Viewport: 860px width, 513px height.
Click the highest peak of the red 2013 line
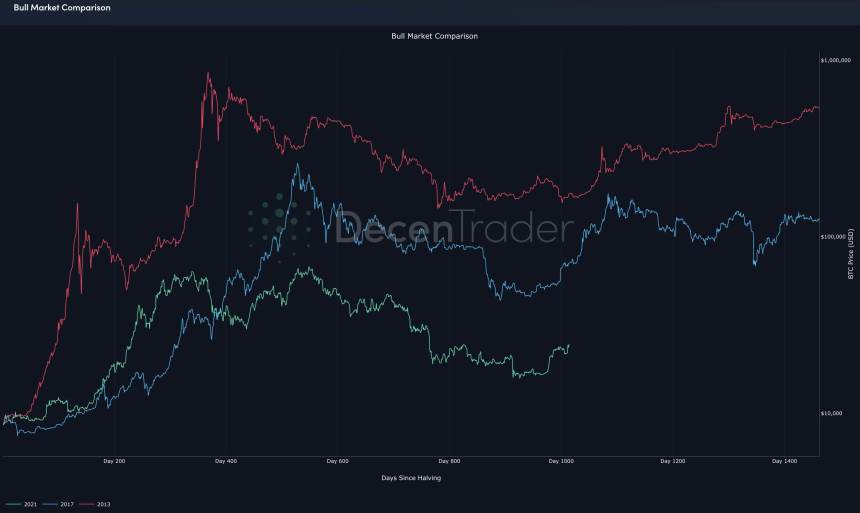tap(208, 73)
